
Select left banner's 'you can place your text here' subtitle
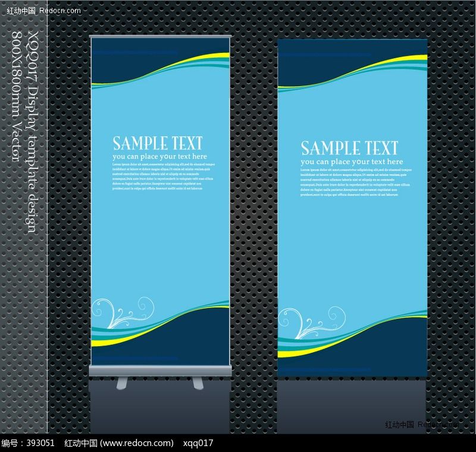[160, 156]
